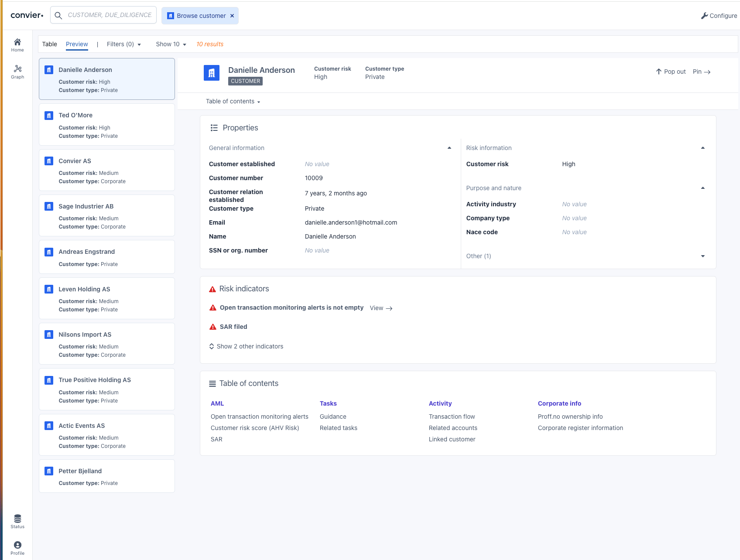Click the Properties list icon
This screenshot has width=740, height=560.
click(x=214, y=128)
